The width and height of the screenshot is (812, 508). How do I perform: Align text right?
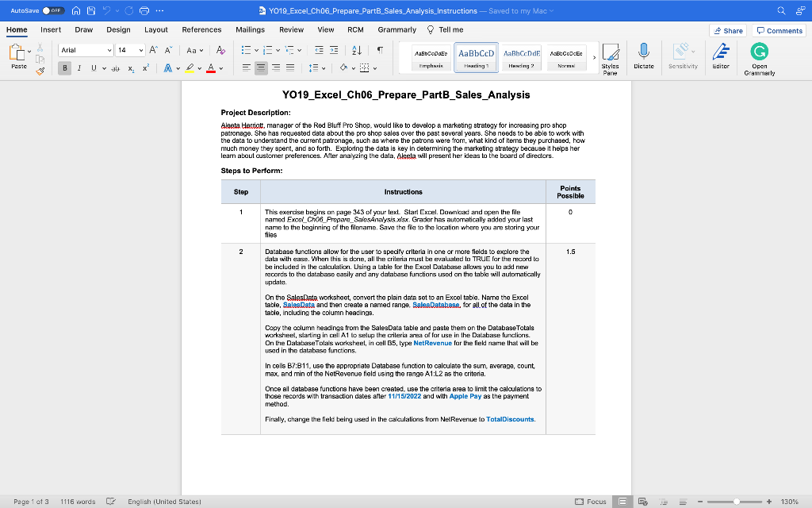point(276,68)
